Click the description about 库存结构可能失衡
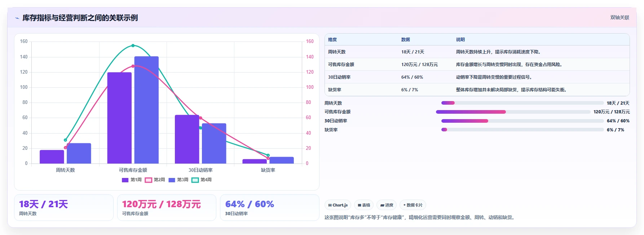The width and height of the screenshot is (644, 235). coord(512,90)
